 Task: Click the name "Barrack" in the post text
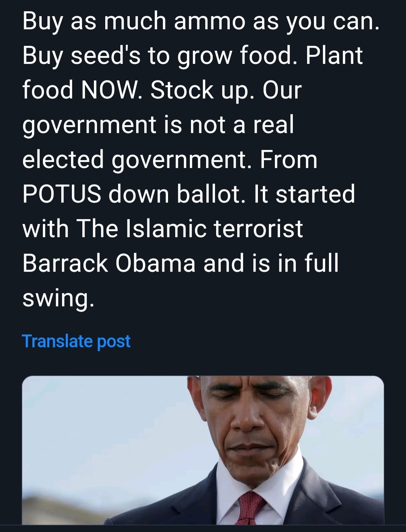pos(65,264)
